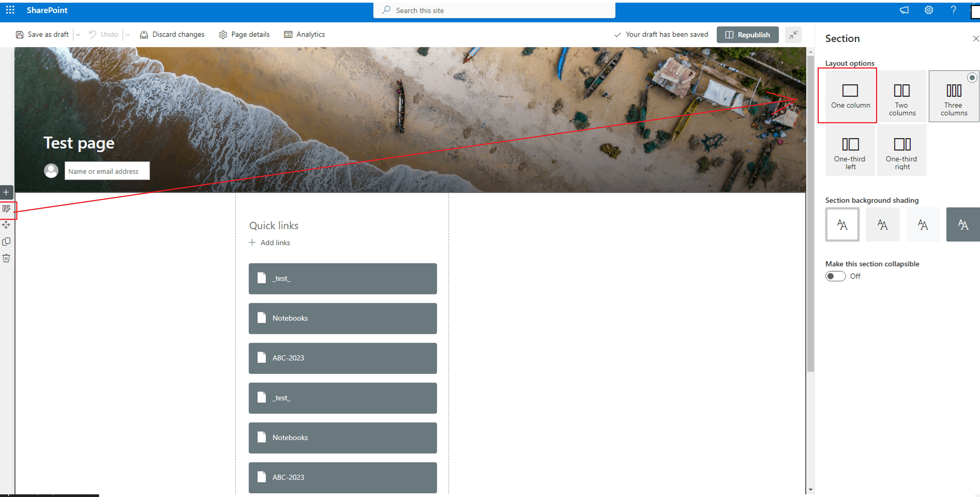Open the SharePoint app launcher waffle
Screen dimensions: 980x497
coord(10,10)
